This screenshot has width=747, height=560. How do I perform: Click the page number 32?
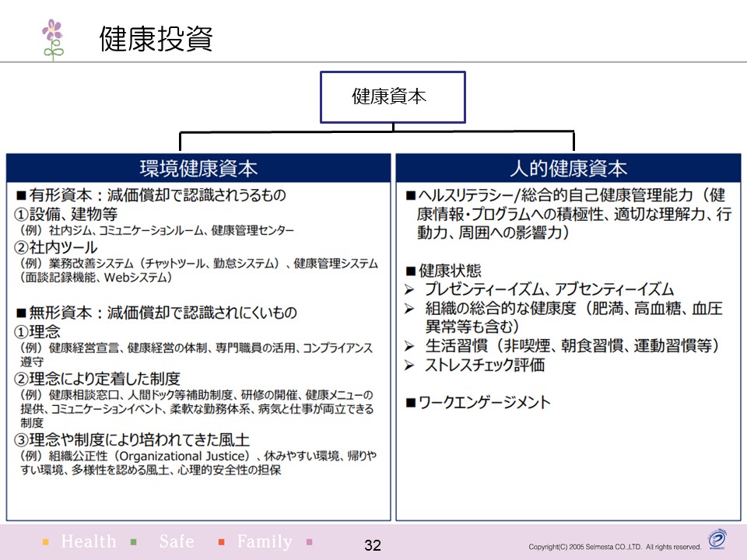pyautogui.click(x=373, y=545)
